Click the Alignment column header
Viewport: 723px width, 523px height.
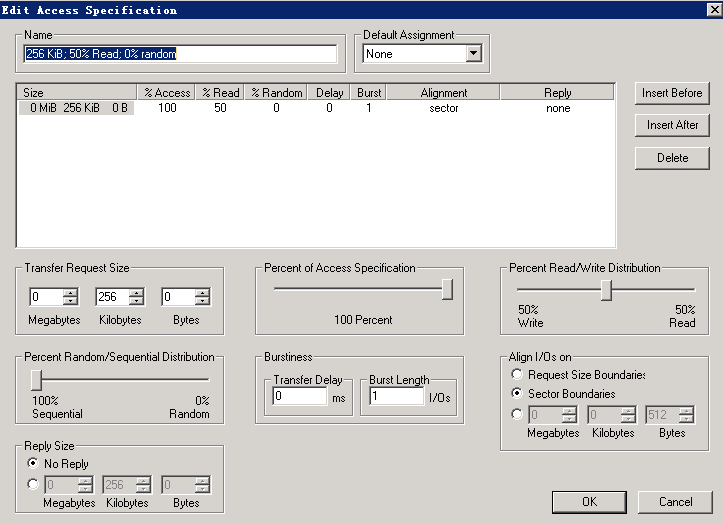click(x=444, y=93)
